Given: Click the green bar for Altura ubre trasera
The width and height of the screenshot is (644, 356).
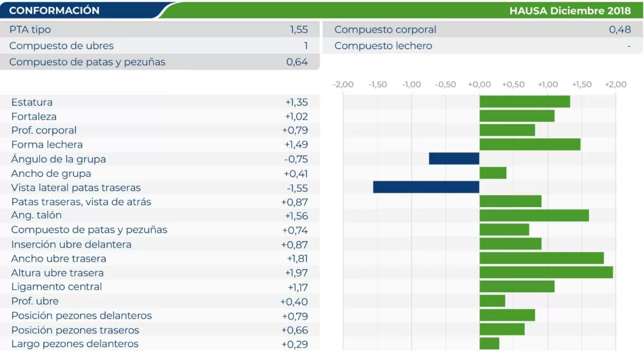Looking at the screenshot, I should (546, 273).
